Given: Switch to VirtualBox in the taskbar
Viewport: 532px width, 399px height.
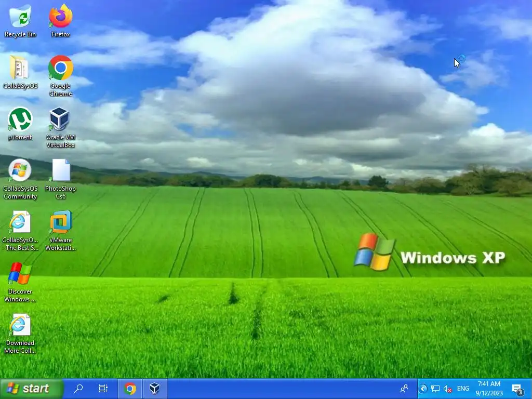Looking at the screenshot, I should pos(155,389).
